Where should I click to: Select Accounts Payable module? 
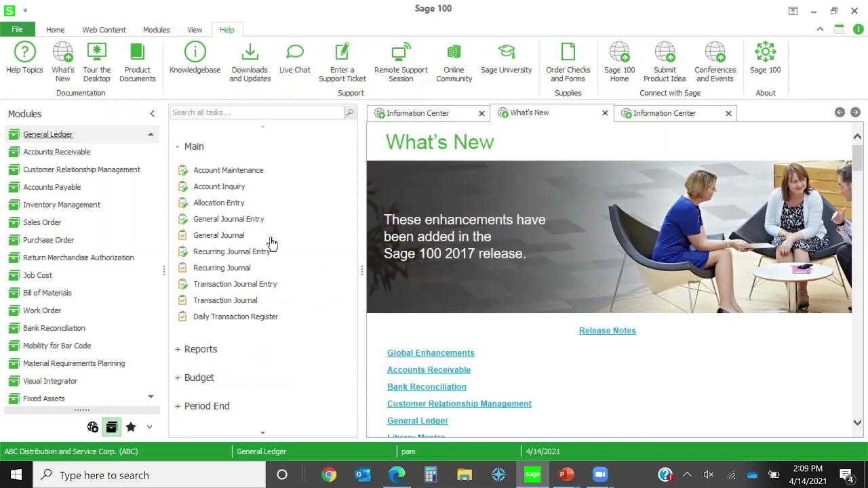[x=52, y=187]
